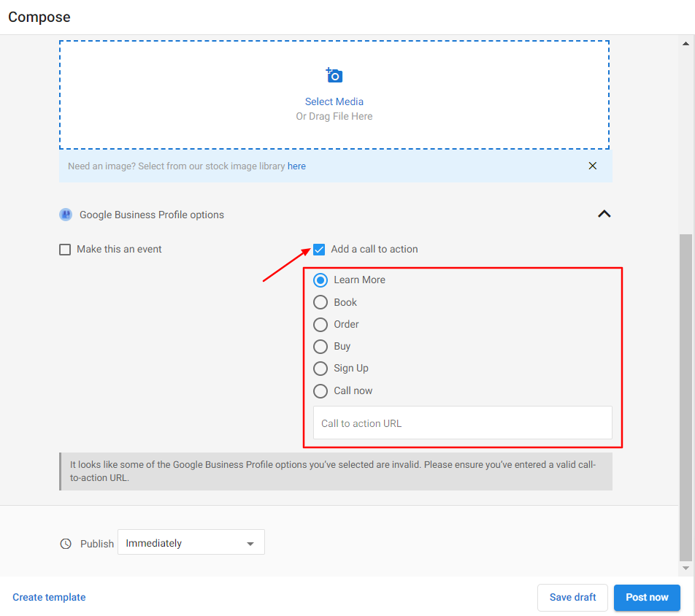Click the invalid call-to-action URL warning message
Image resolution: width=695 pixels, height=616 pixels.
336,471
